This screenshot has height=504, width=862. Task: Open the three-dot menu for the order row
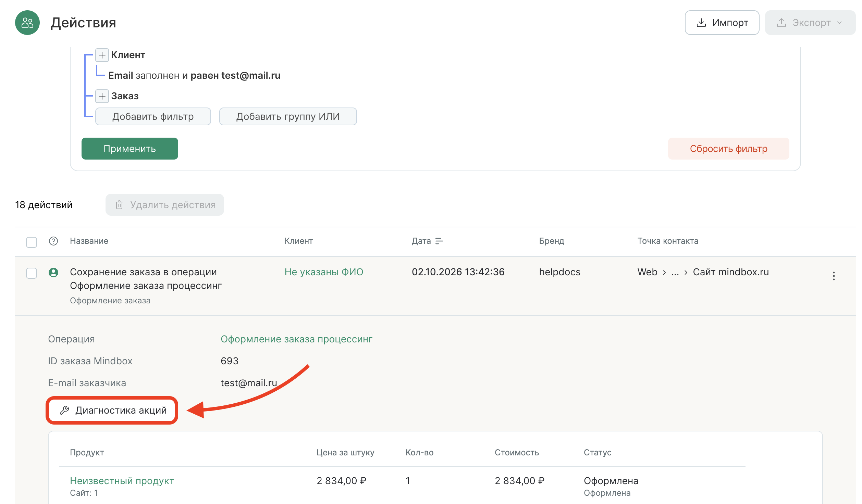coord(834,276)
